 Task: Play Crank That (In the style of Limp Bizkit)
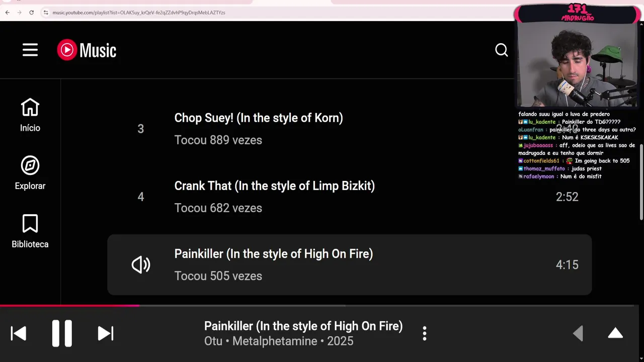(274, 186)
